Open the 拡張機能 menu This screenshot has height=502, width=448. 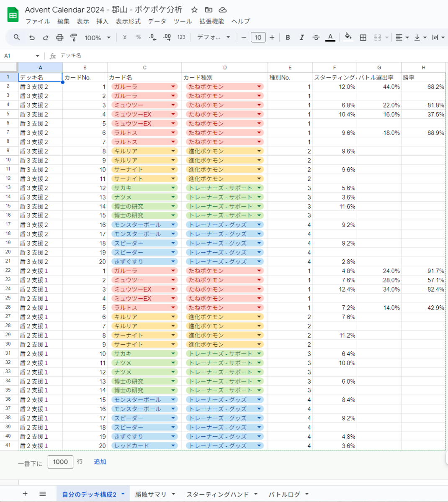[211, 21]
